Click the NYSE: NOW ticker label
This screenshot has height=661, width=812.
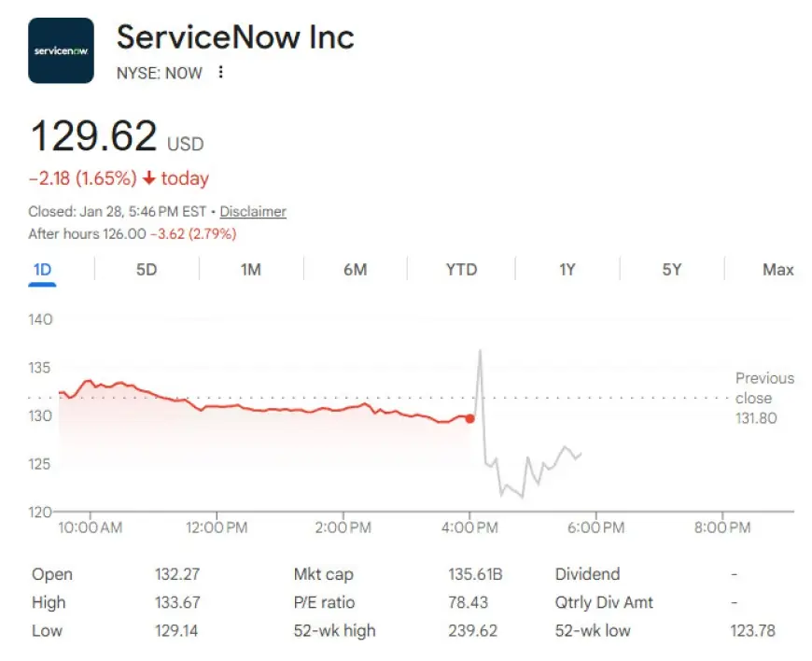159,73
